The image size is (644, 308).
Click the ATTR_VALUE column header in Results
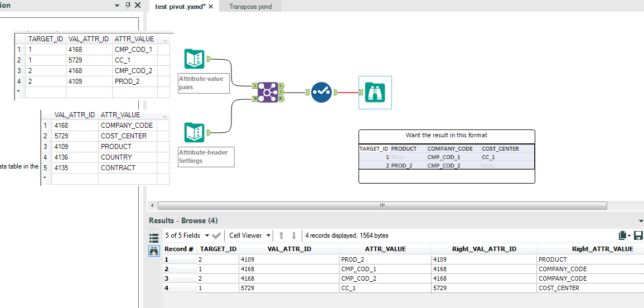coord(385,249)
